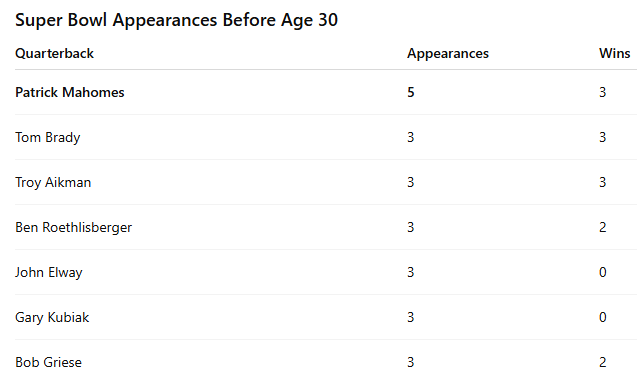Click Bob Griese's wins value 2
This screenshot has height=379, width=637.
[602, 362]
